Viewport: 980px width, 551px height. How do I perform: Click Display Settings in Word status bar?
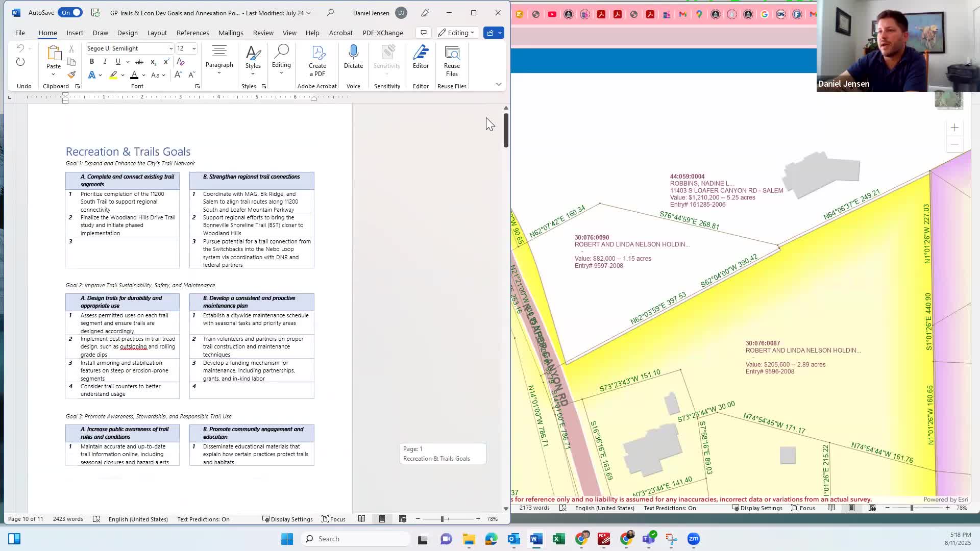[287, 519]
